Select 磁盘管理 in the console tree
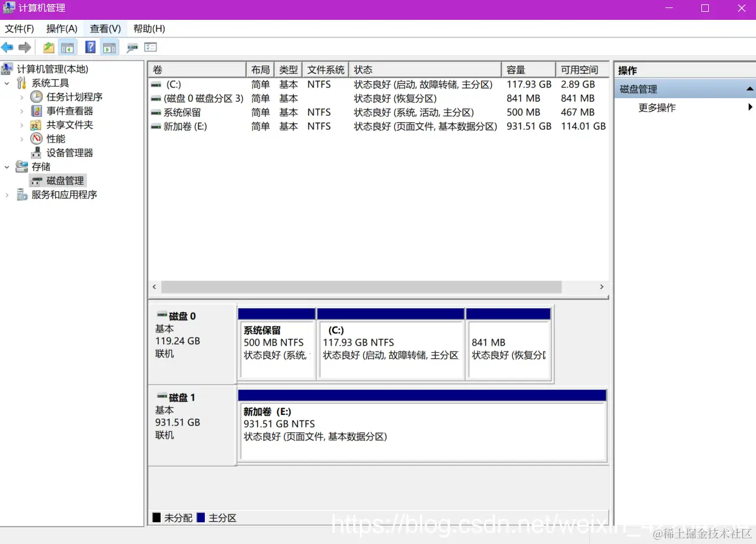This screenshot has height=544, width=756. coord(65,181)
